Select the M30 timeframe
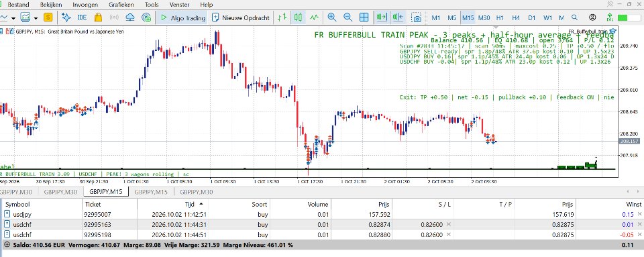Screen dimensions: 644x257 [x=484, y=17]
